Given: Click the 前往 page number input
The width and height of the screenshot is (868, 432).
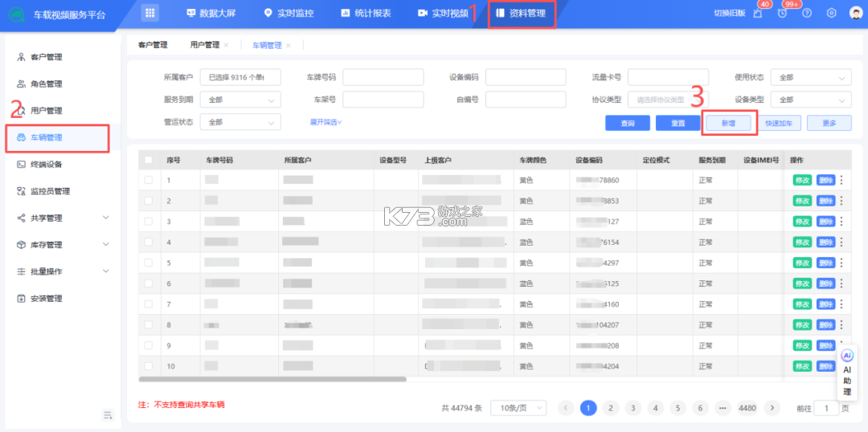Looking at the screenshot, I should coord(827,408).
